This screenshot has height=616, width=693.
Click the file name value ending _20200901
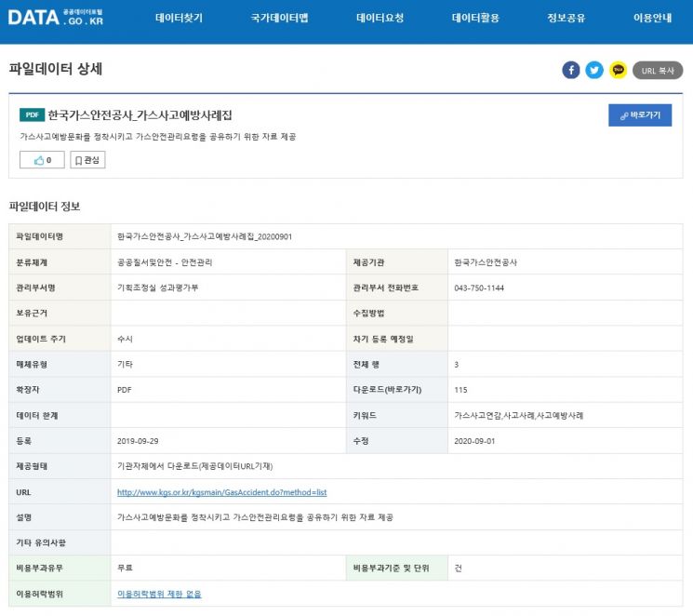[205, 236]
